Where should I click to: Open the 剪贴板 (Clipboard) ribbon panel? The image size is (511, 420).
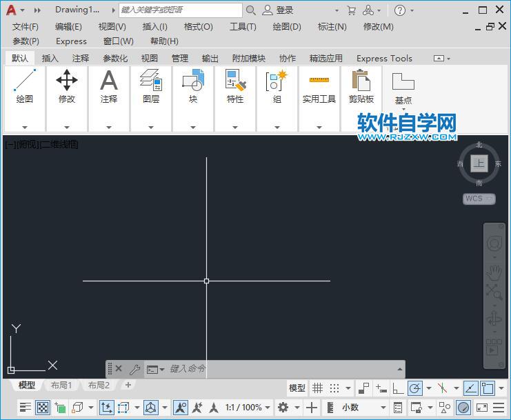[361, 86]
